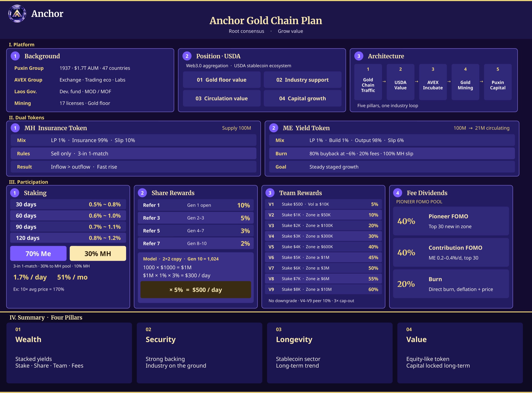
Task: Click the Longevity summary card
Action: pyautogui.click(x=330, y=353)
